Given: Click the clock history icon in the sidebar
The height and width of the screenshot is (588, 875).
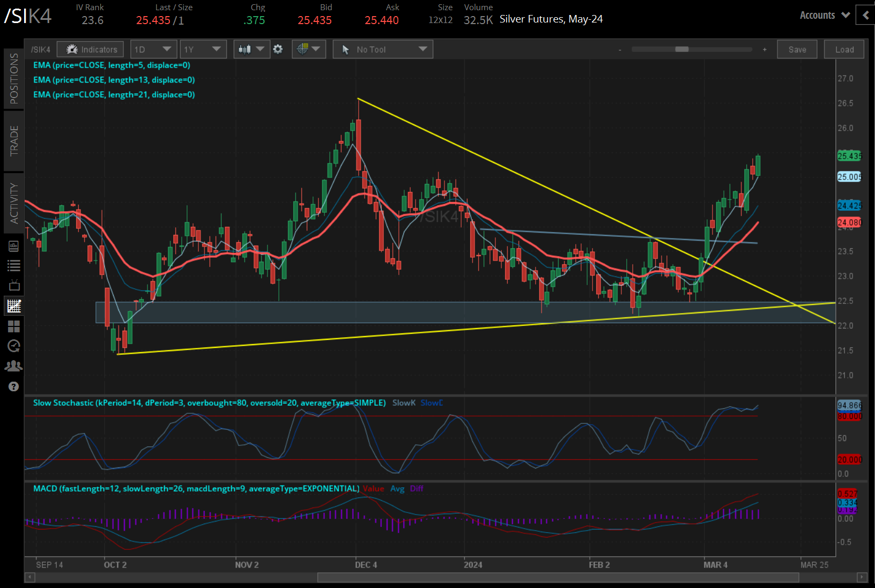Looking at the screenshot, I should [x=14, y=346].
